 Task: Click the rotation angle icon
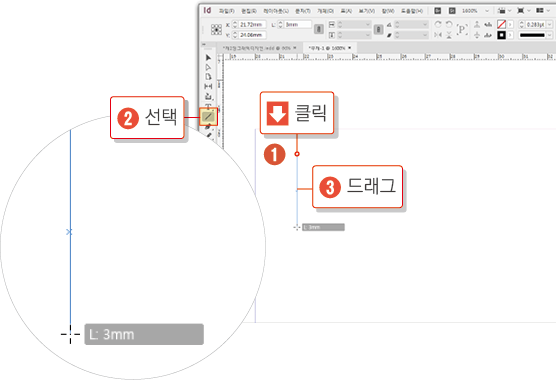389,24
